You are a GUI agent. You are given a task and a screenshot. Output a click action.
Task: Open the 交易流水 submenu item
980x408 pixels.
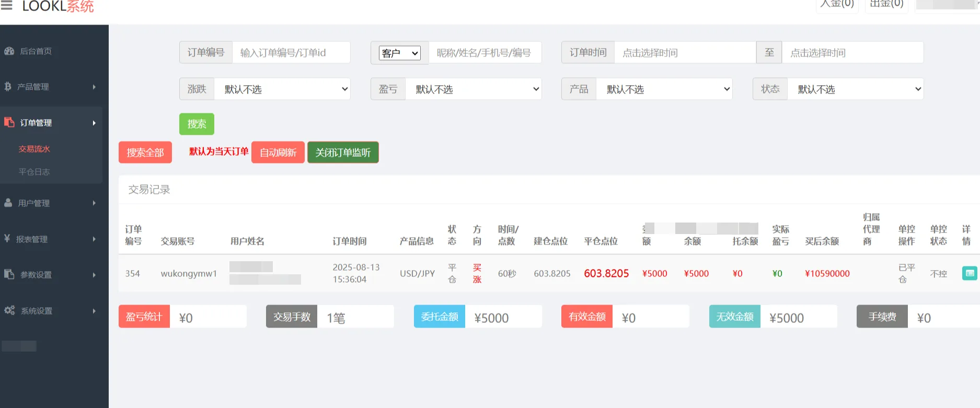coord(34,149)
